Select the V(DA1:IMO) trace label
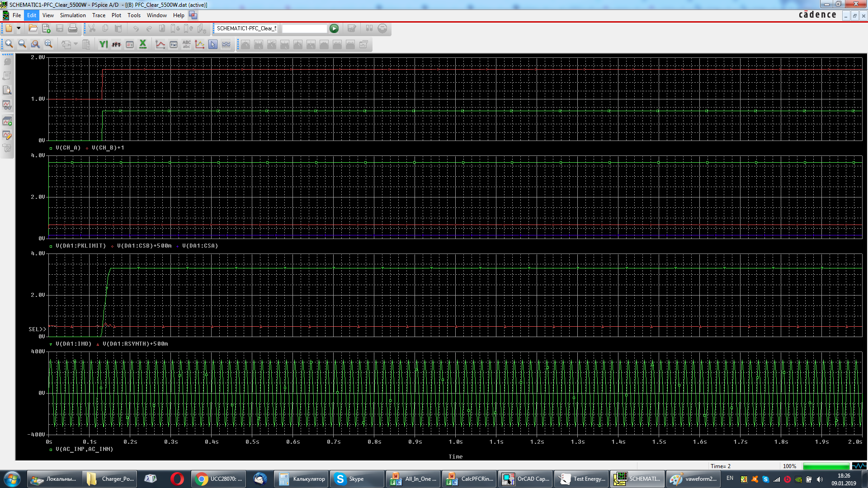The height and width of the screenshot is (488, 868). pos(73,344)
